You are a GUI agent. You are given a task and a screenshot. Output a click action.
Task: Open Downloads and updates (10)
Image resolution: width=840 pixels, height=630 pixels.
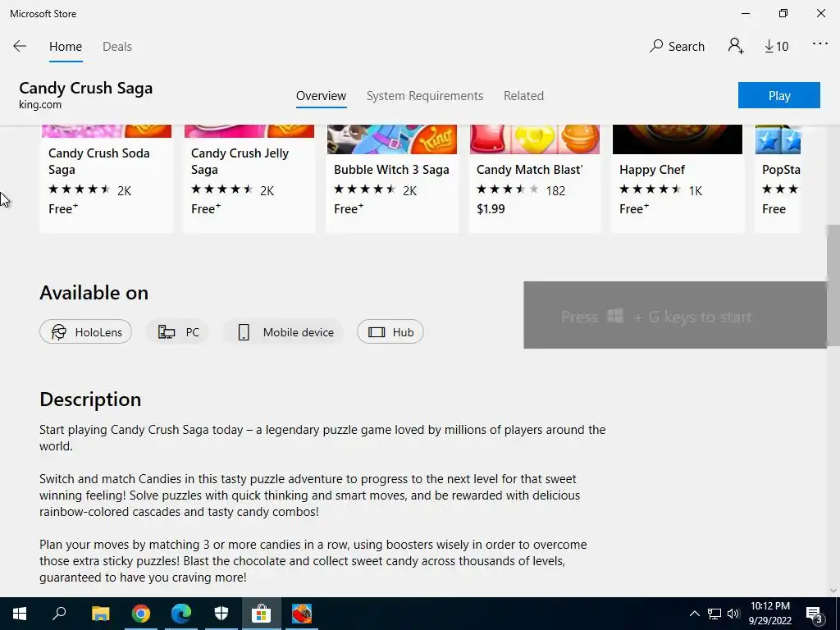[776, 47]
